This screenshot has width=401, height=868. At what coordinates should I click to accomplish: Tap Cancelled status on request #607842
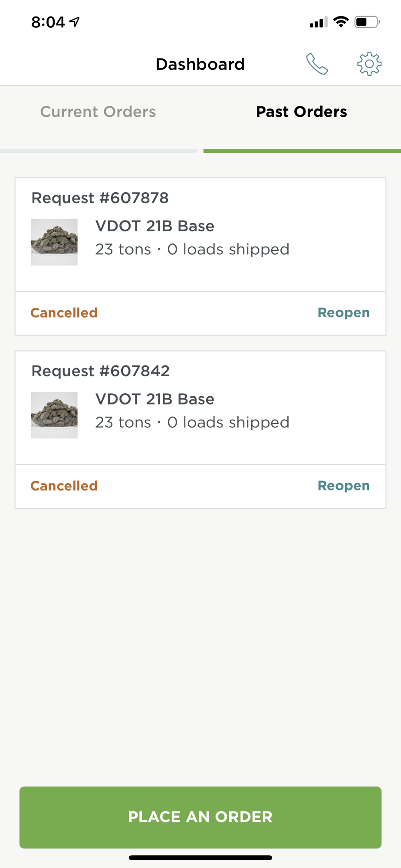[x=64, y=486]
